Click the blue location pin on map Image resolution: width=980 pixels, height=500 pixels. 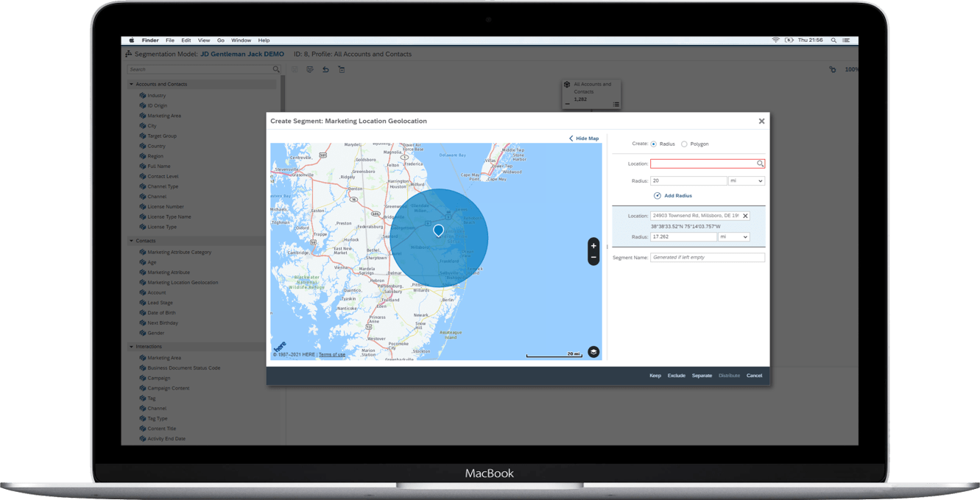(438, 230)
